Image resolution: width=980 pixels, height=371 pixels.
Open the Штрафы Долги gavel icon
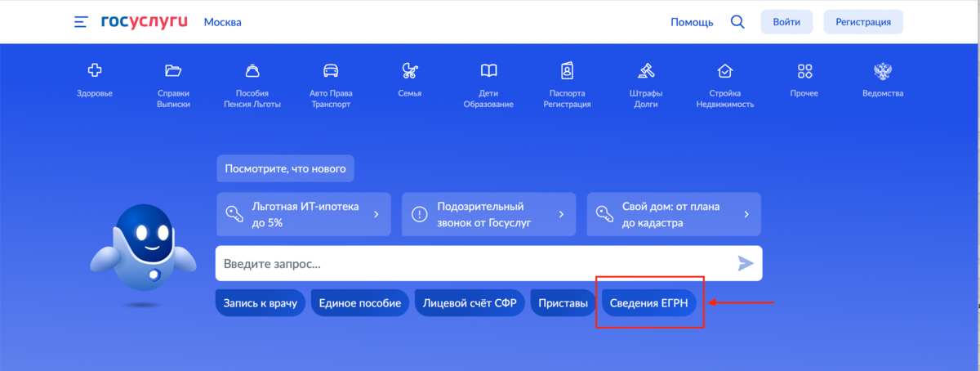[646, 70]
